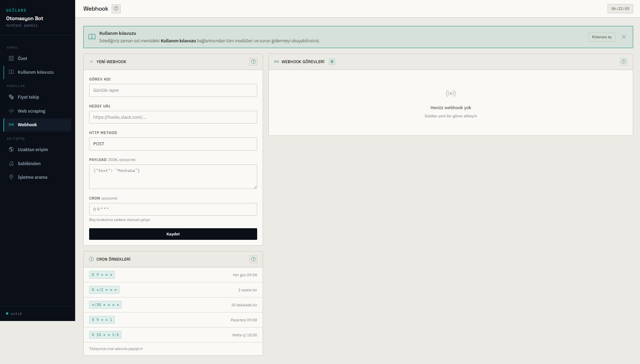Focus the Hedef URL input field
Viewport: 640px width, 364px height.
point(173,117)
